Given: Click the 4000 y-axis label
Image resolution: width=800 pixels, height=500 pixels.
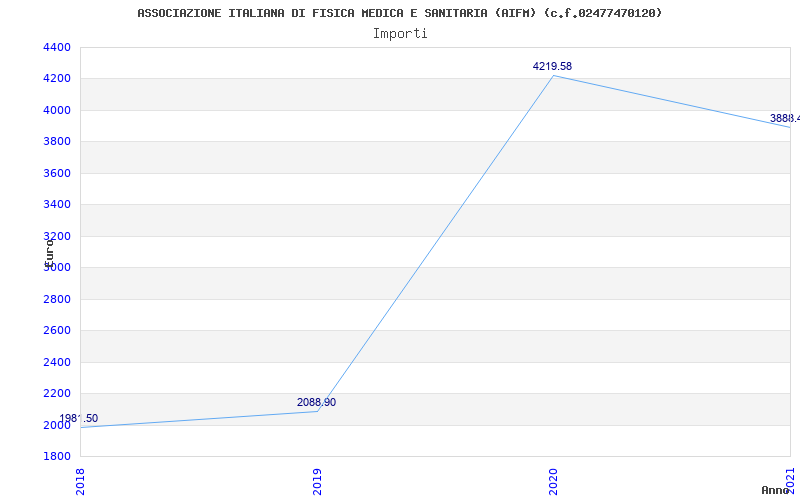Looking at the screenshot, I should [x=57, y=110].
